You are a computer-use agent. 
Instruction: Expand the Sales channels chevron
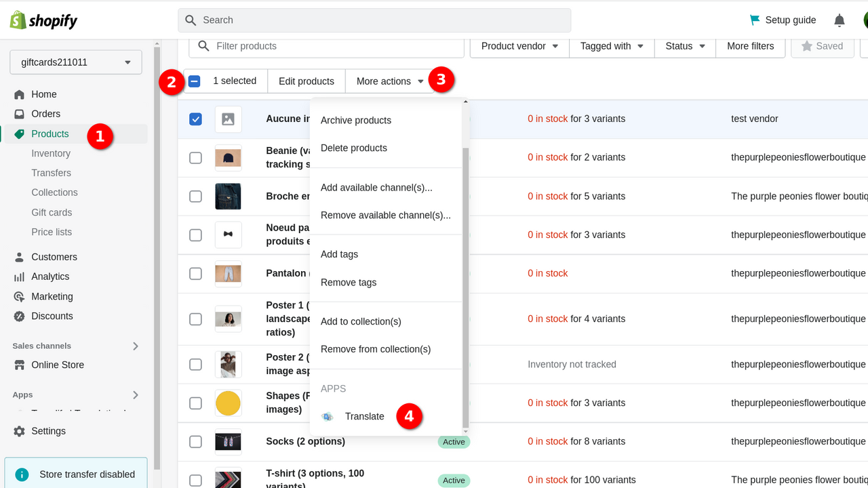(136, 346)
